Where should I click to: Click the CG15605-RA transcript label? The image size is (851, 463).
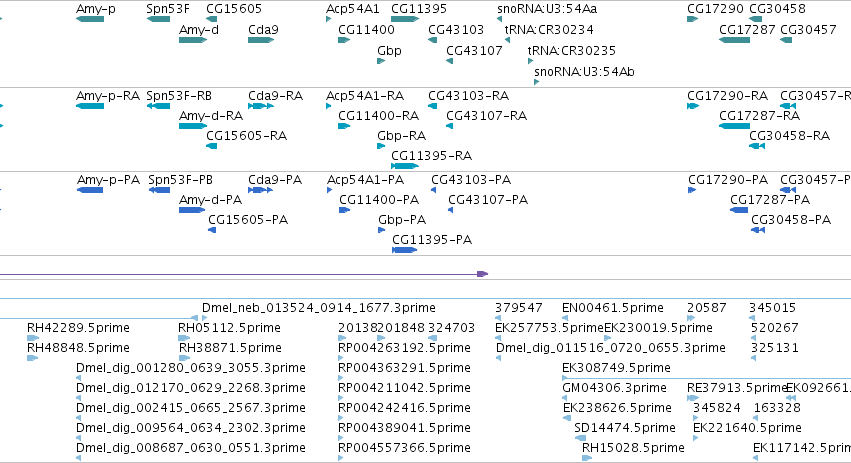click(246, 136)
